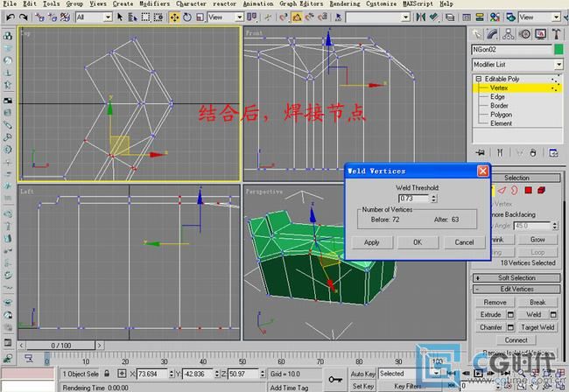
Task: Open reference coordinate system View dropdown
Action: 225,17
